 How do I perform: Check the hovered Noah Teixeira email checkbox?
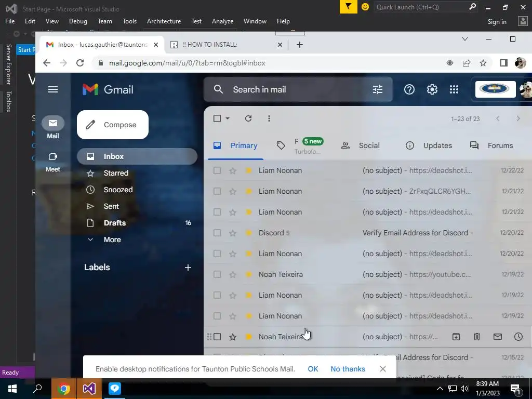(217, 337)
